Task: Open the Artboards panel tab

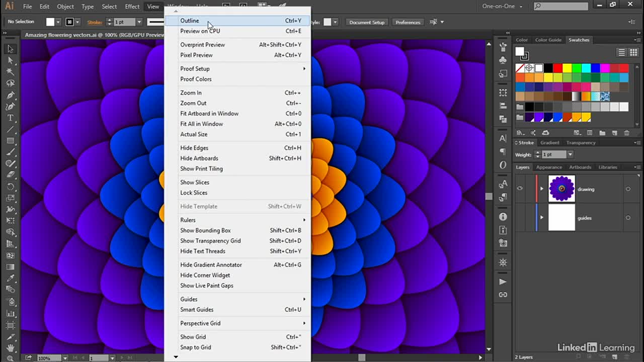Action: (x=580, y=167)
